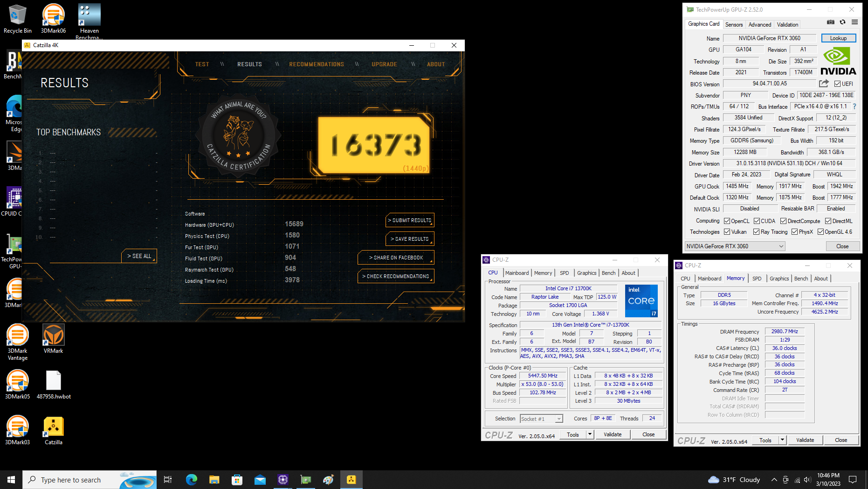Click Bus Interface question mark in GPU-Z
Image resolution: width=868 pixels, height=489 pixels.
pyautogui.click(x=854, y=106)
